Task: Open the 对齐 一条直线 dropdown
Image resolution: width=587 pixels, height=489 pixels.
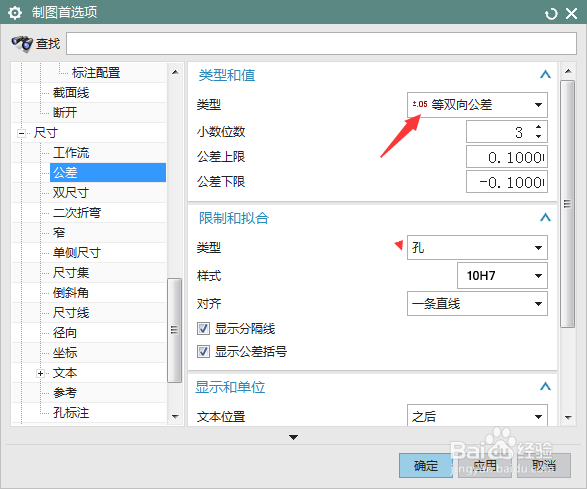Action: coord(477,304)
